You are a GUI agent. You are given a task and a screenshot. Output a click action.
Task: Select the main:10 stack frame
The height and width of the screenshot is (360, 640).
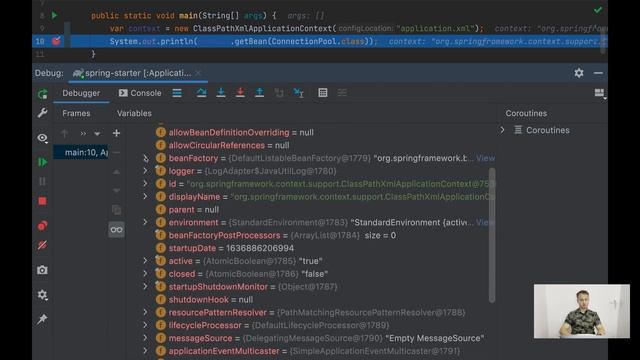click(81, 153)
